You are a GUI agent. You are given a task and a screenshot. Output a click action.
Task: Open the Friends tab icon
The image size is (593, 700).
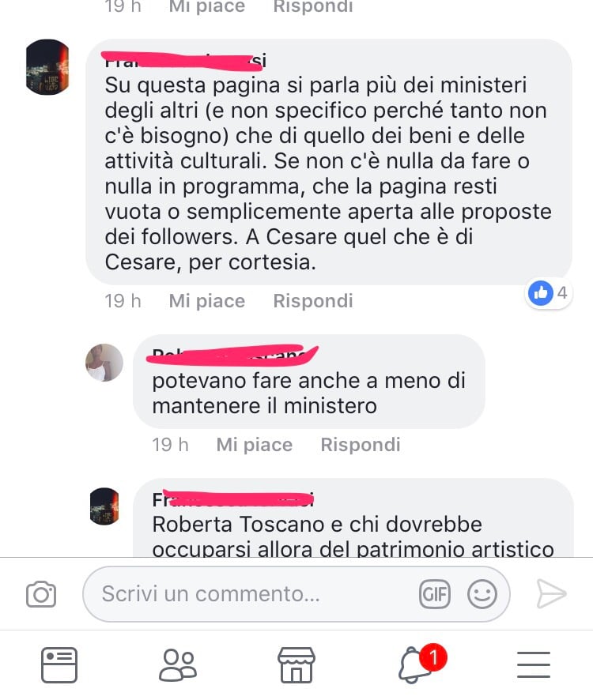coord(178,665)
